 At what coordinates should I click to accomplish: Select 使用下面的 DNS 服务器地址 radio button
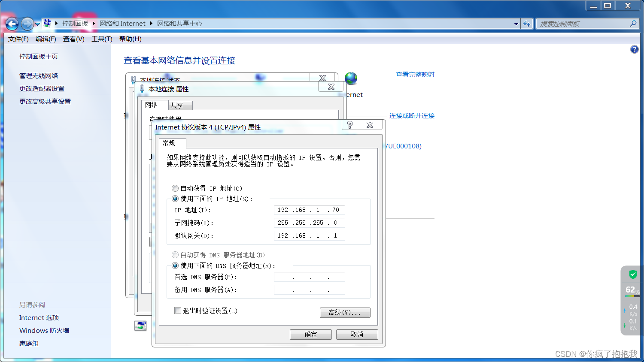click(175, 265)
